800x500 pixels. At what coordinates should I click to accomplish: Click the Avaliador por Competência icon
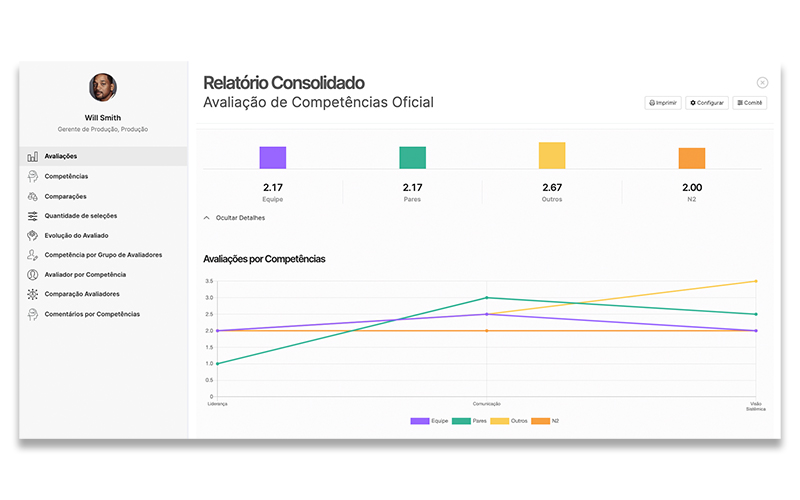33,274
